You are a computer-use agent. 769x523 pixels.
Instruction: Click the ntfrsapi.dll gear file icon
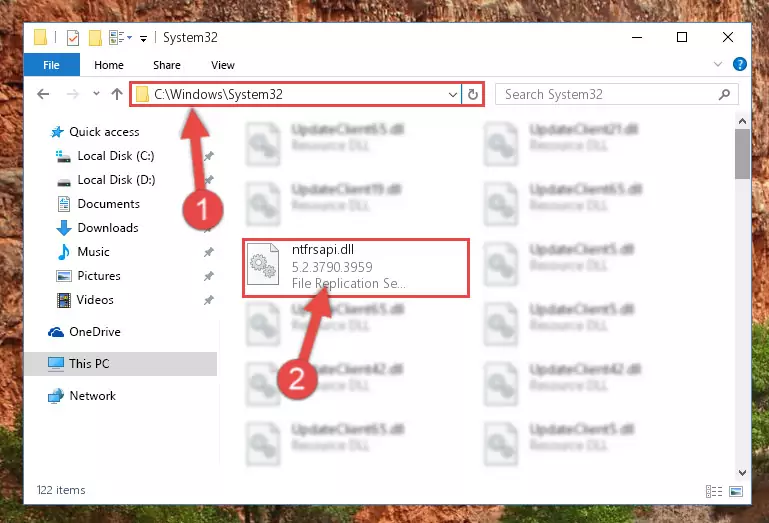263,264
